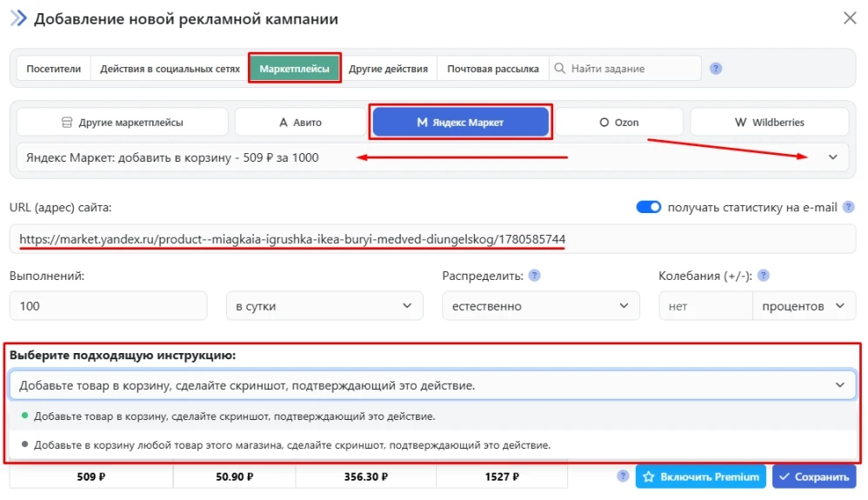The image size is (868, 500).
Task: Select instruction: add any store product
Action: pos(291,444)
